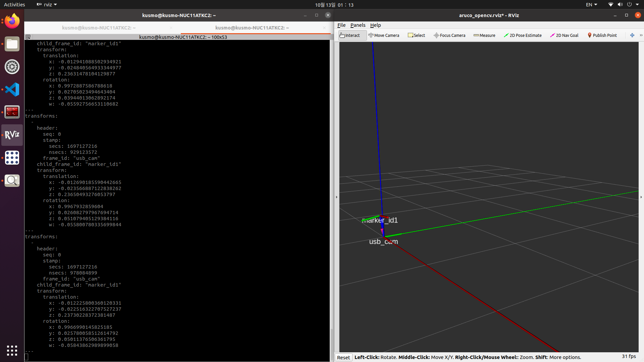Pick the Measure tool
The height and width of the screenshot is (362, 644).
484,35
